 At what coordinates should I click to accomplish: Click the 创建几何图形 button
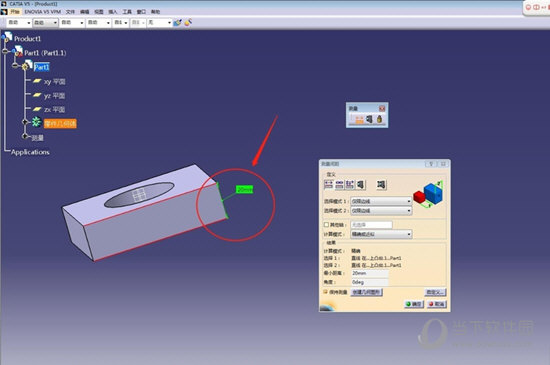tap(367, 292)
